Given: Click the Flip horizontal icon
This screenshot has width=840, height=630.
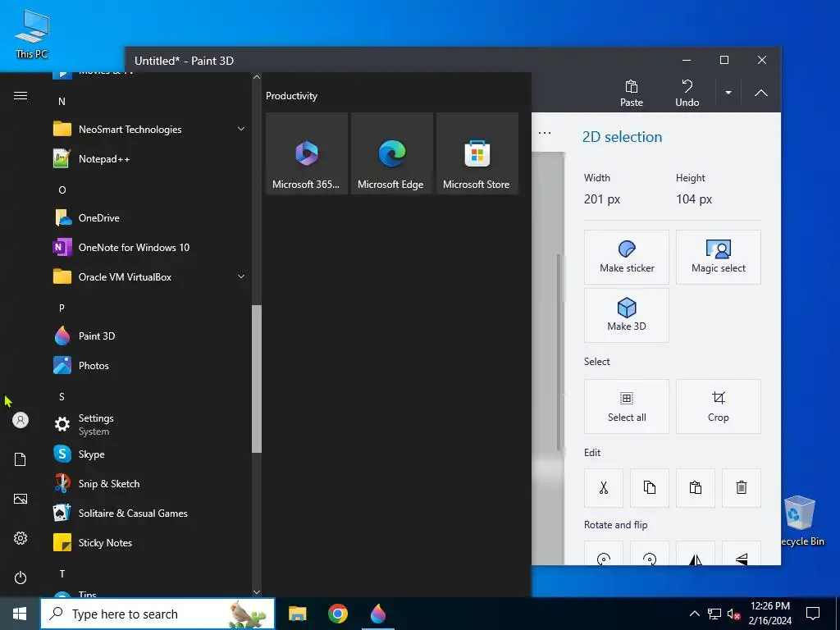Looking at the screenshot, I should click(696, 553).
